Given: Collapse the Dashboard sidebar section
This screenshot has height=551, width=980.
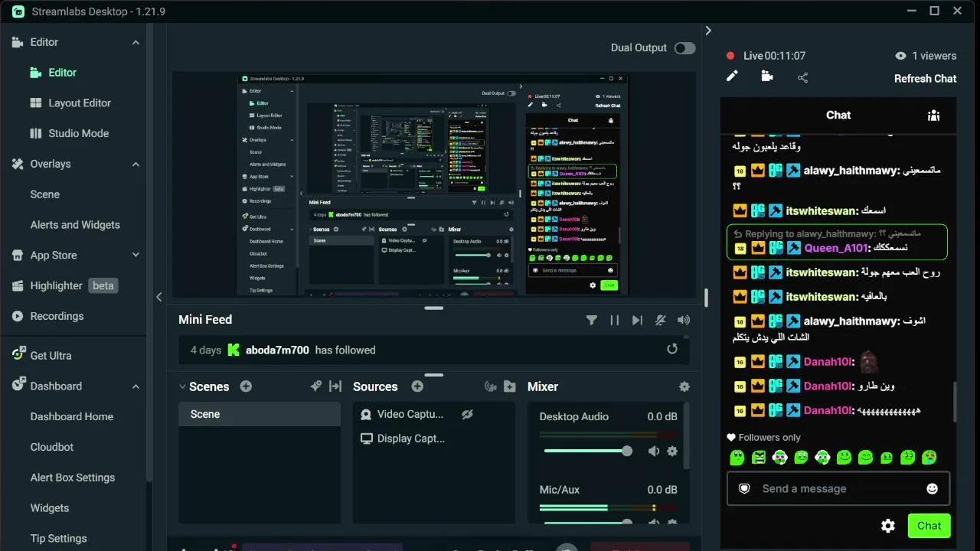Looking at the screenshot, I should pos(136,386).
